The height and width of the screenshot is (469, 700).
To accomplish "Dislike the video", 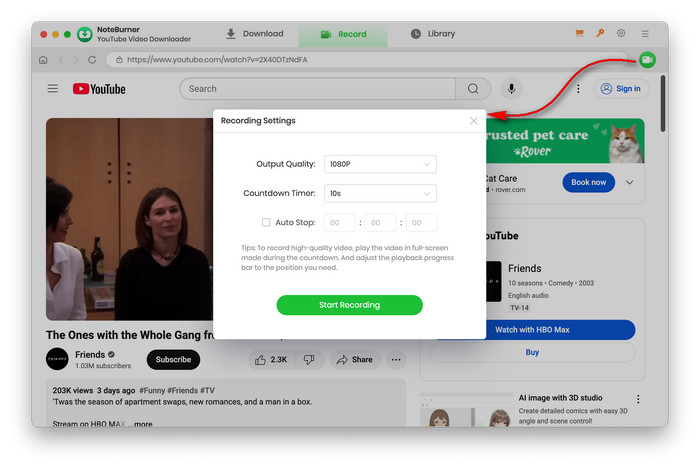I will [309, 360].
